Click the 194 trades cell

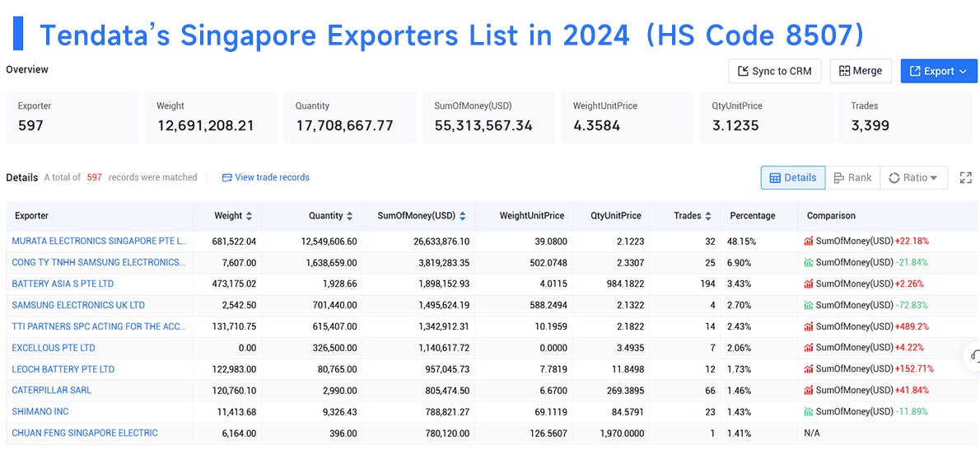[x=708, y=284]
